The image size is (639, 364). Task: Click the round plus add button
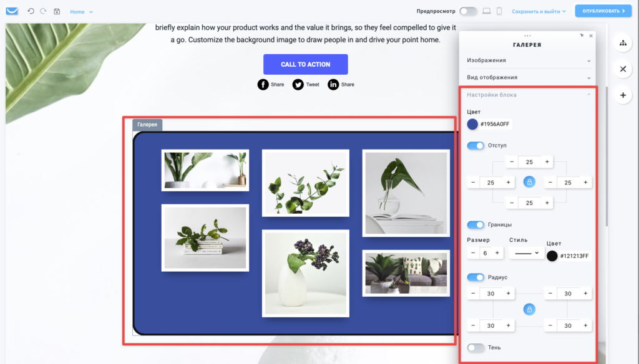[x=623, y=95]
